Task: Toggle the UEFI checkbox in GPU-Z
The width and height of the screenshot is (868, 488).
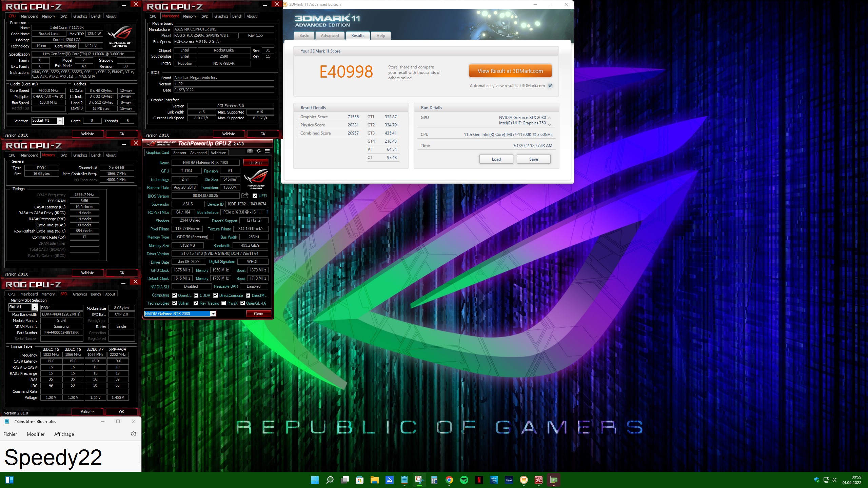Action: pos(255,196)
